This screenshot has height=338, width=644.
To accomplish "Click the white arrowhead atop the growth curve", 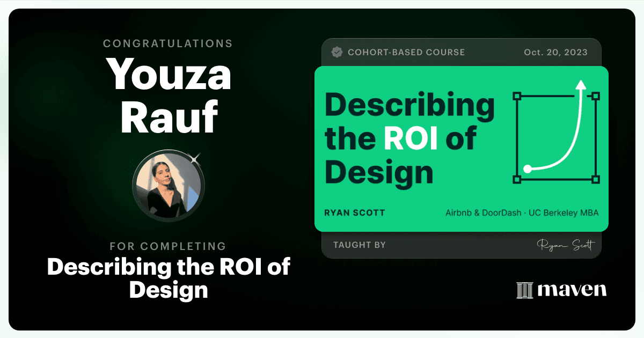I will click(x=581, y=85).
